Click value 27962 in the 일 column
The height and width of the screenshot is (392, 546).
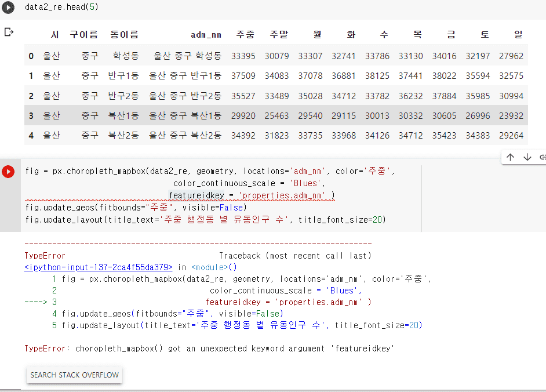511,56
